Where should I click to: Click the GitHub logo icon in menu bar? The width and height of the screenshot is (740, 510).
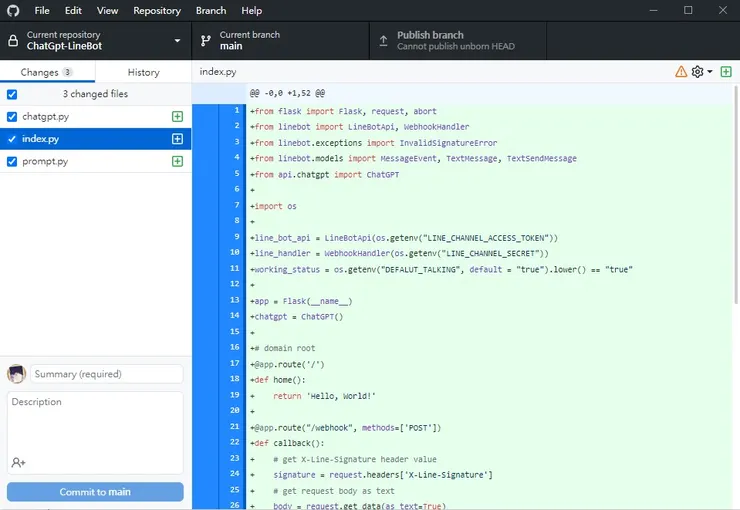point(13,10)
